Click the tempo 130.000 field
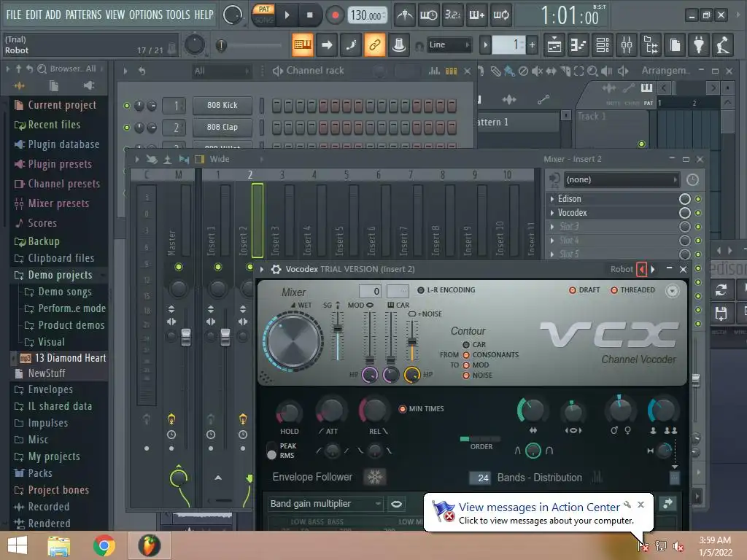The height and width of the screenshot is (560, 747). (368, 15)
